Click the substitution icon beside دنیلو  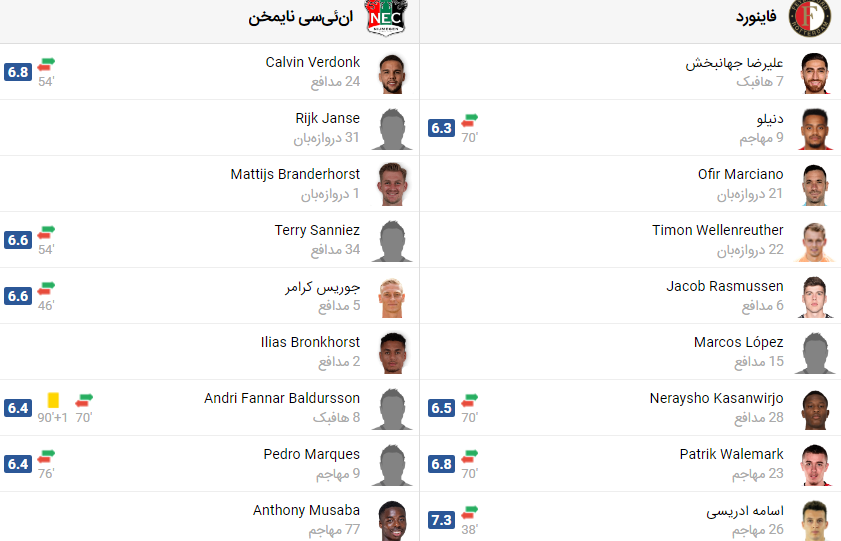click(x=469, y=121)
